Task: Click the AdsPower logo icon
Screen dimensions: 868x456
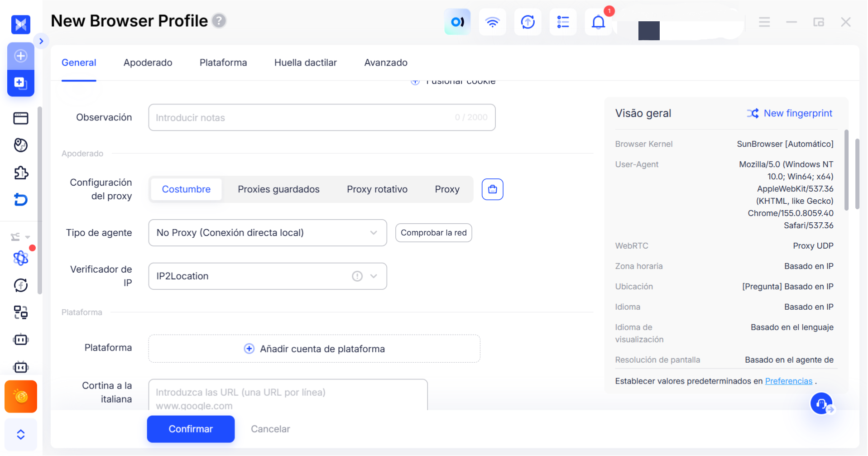Action: pos(21,24)
